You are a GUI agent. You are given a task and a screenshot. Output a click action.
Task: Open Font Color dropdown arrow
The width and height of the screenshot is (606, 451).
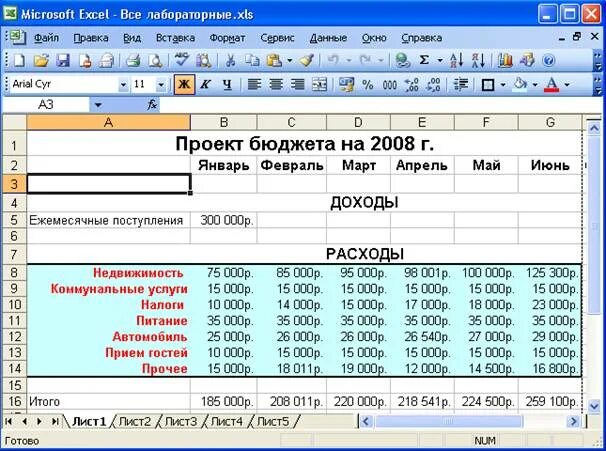coord(567,84)
